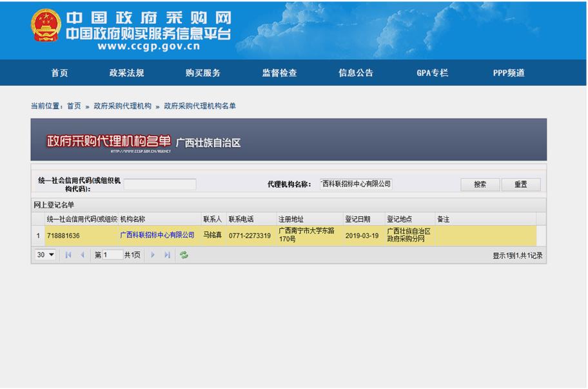Open PPP频道 menu

[509, 73]
